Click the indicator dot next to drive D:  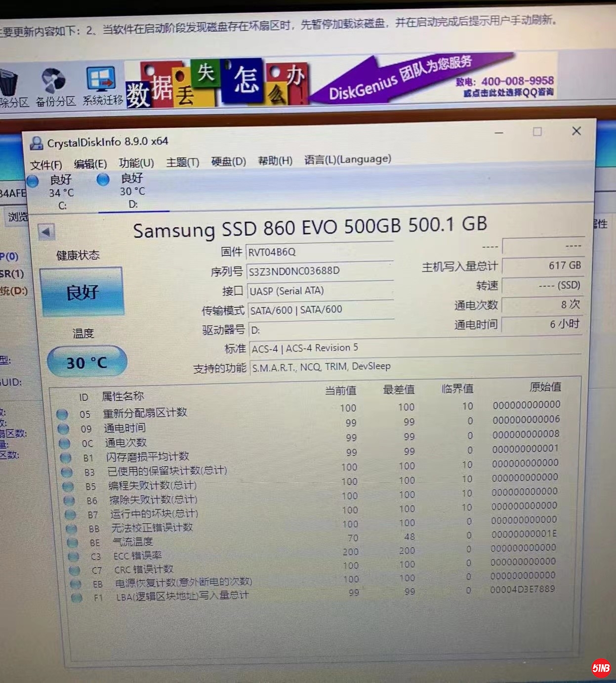click(103, 180)
